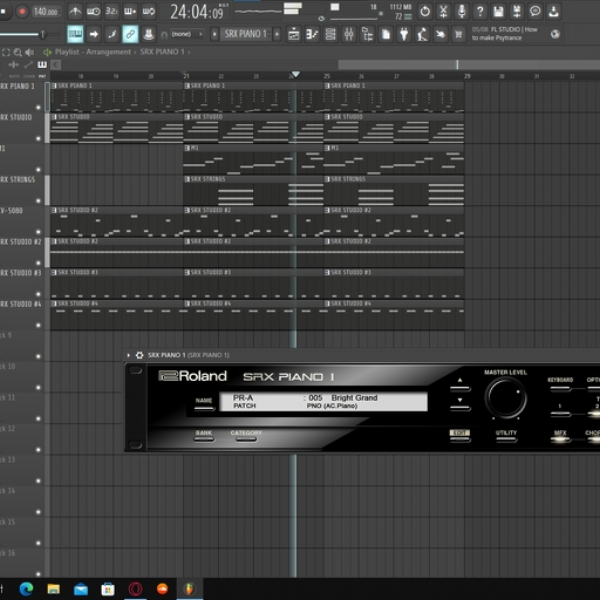Screen dimensions: 600x600
Task: Click the stamp tool icon
Action: point(148,34)
